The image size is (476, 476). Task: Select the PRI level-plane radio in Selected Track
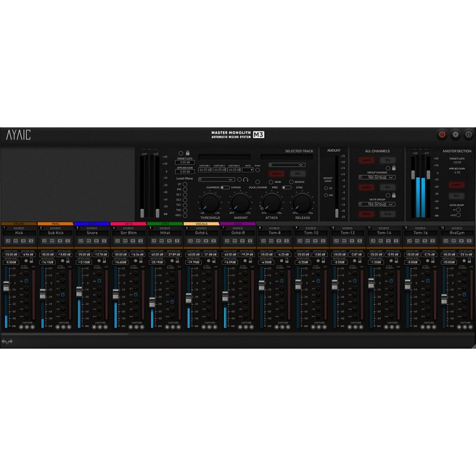[x=185, y=189]
